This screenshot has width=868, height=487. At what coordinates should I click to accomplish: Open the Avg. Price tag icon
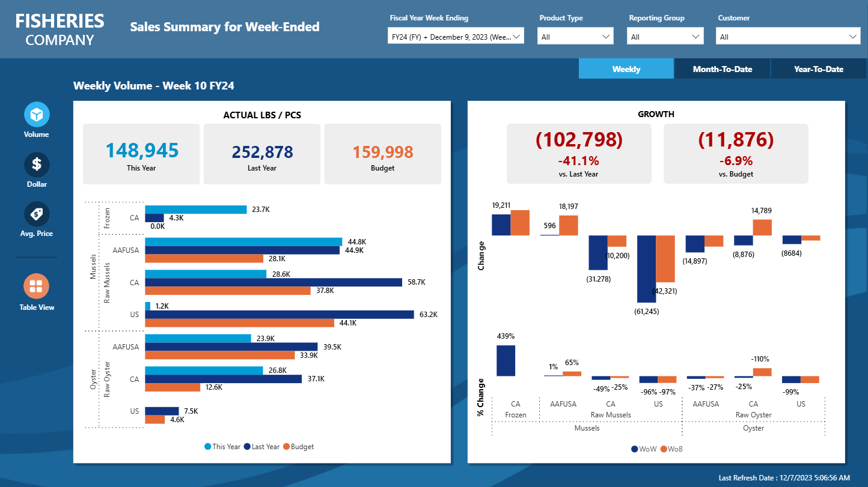(37, 214)
